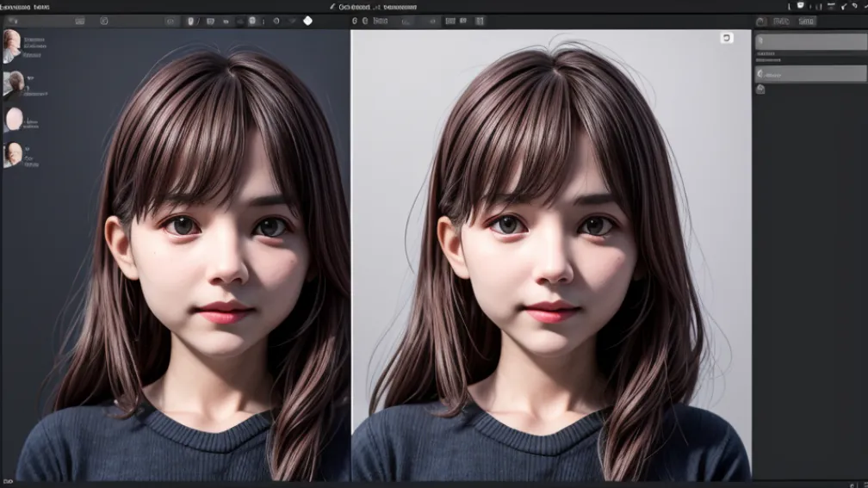Click the rotate icon on right preview
This screenshot has height=488, width=868.
[x=726, y=38]
